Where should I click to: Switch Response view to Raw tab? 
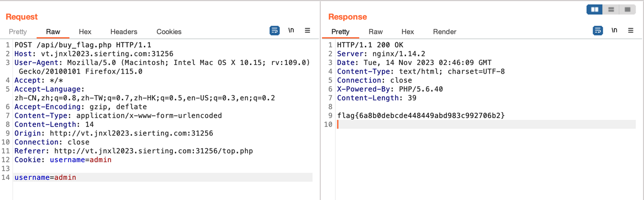[376, 32]
